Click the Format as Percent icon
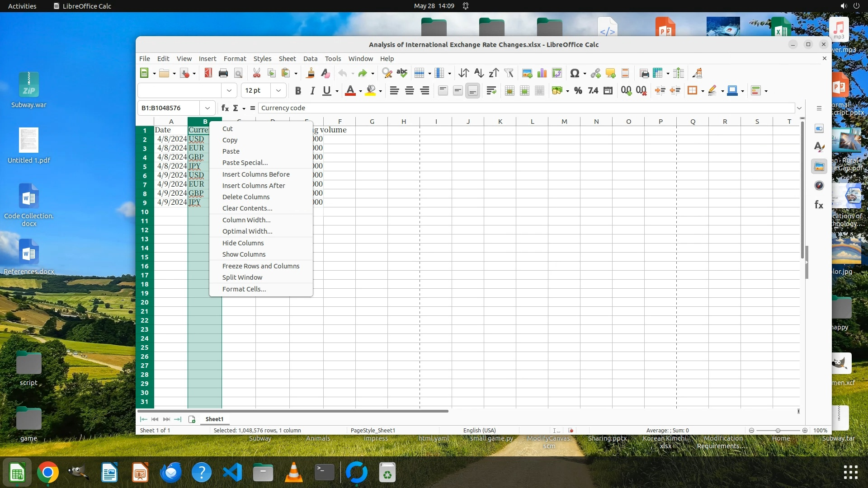 tap(578, 91)
